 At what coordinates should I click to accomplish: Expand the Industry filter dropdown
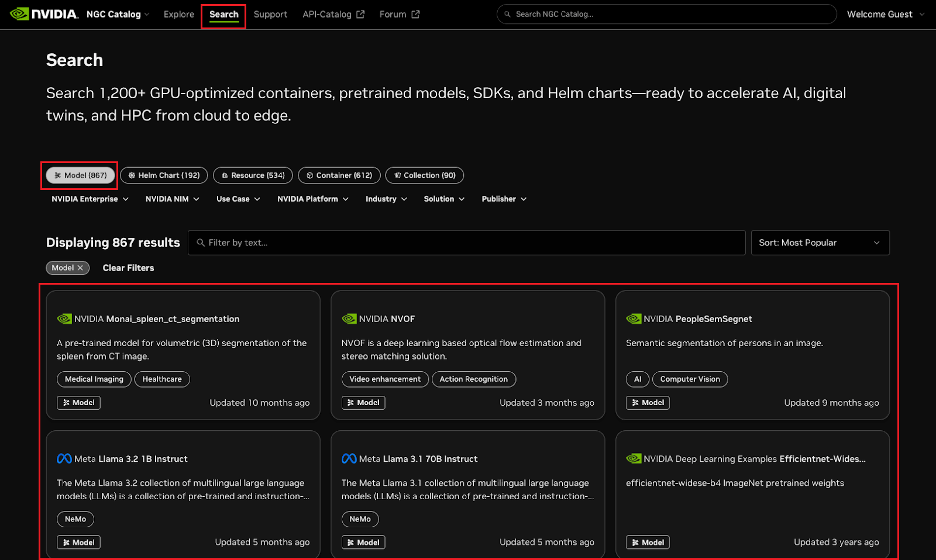pyautogui.click(x=386, y=199)
